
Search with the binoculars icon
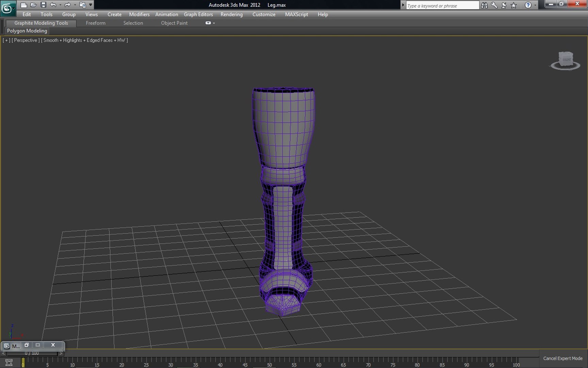[x=484, y=5]
